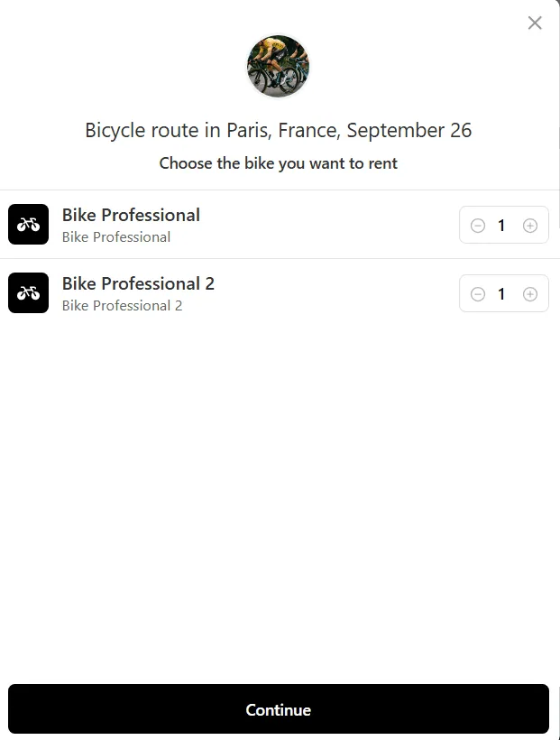Select the Bike Professional 2 title
Image resolution: width=560 pixels, height=740 pixels.
(138, 283)
